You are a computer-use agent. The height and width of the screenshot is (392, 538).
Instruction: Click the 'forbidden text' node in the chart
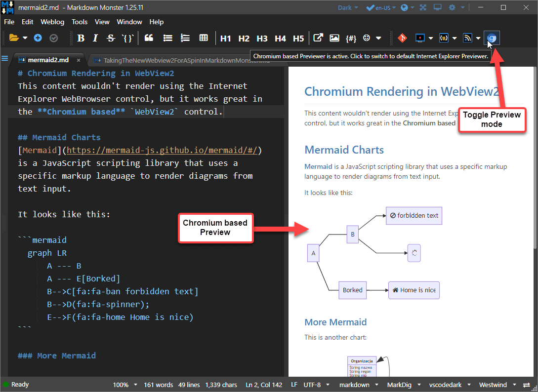pyautogui.click(x=414, y=216)
